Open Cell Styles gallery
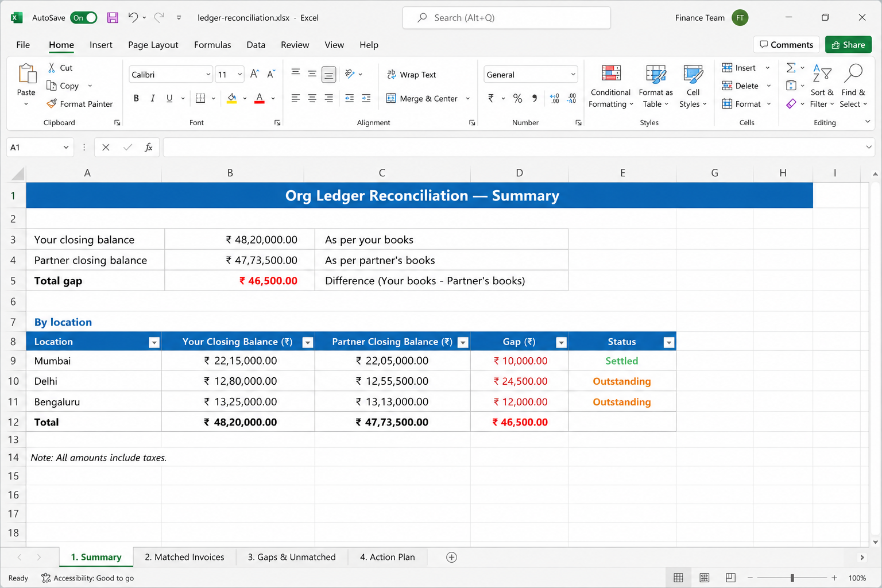This screenshot has width=882, height=588. point(693,86)
